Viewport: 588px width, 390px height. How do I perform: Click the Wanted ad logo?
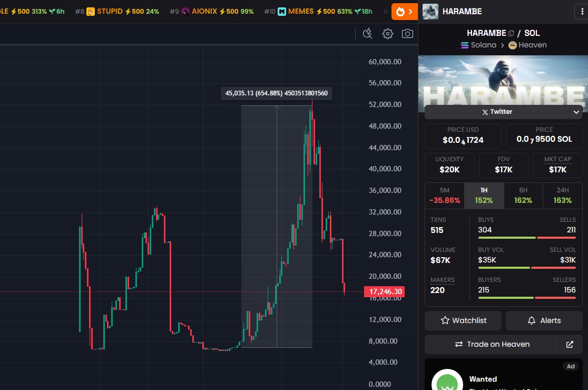[x=447, y=380]
